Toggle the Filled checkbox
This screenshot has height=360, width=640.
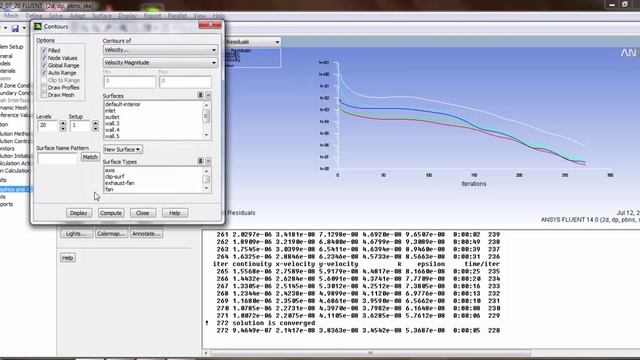(44, 51)
